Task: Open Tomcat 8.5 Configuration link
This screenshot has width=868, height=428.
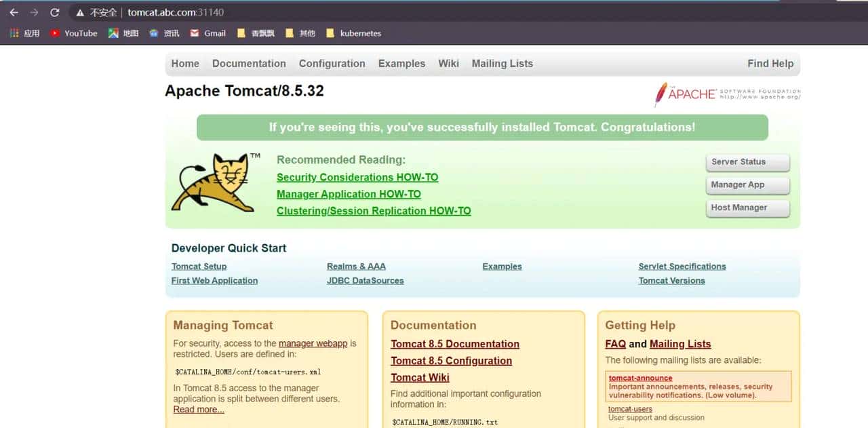Action: 451,362
